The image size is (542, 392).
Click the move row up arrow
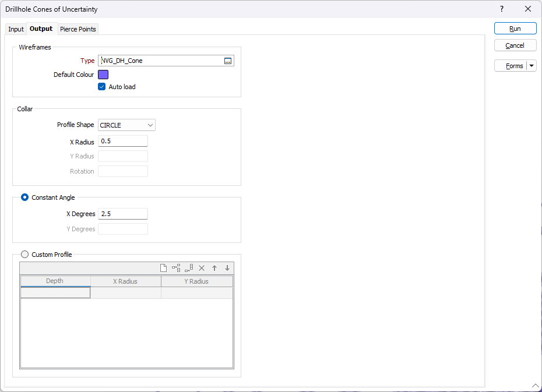click(x=214, y=268)
